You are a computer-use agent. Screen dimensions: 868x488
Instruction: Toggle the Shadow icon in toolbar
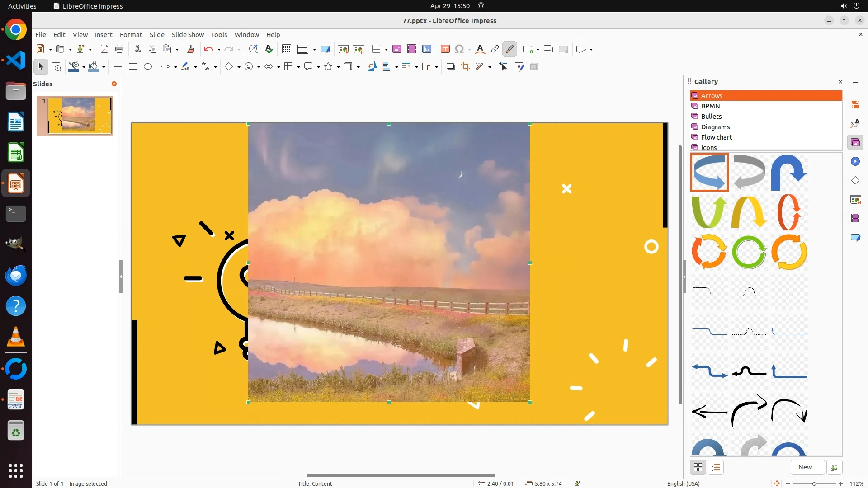(450, 67)
